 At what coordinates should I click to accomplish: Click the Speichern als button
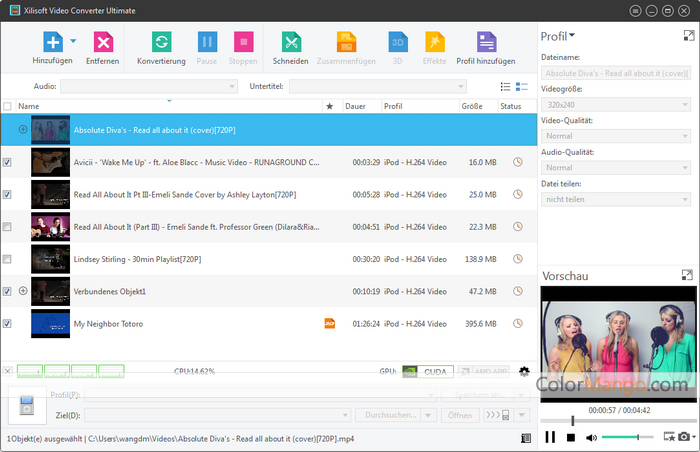tap(477, 395)
